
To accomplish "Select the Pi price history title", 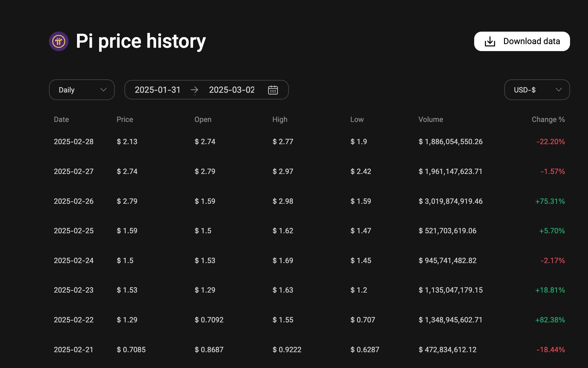I will coord(141,41).
